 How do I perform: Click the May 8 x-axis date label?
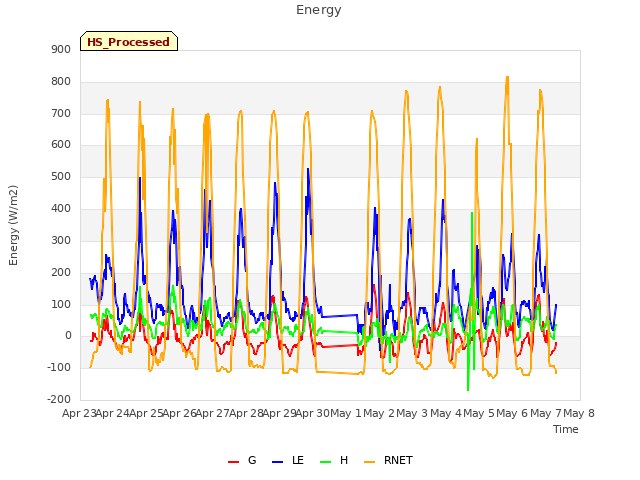[579, 413]
